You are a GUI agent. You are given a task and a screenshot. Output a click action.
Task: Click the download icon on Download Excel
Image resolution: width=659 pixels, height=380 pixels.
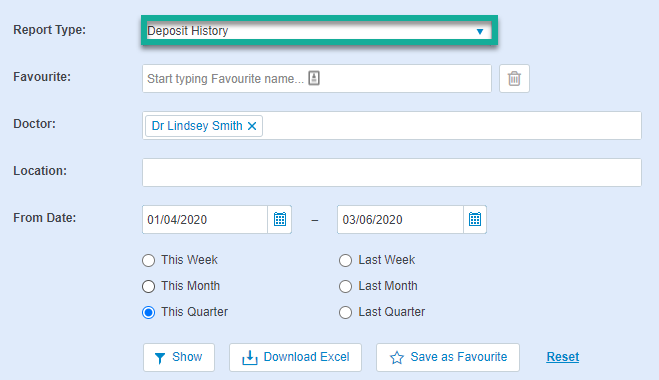tap(250, 358)
